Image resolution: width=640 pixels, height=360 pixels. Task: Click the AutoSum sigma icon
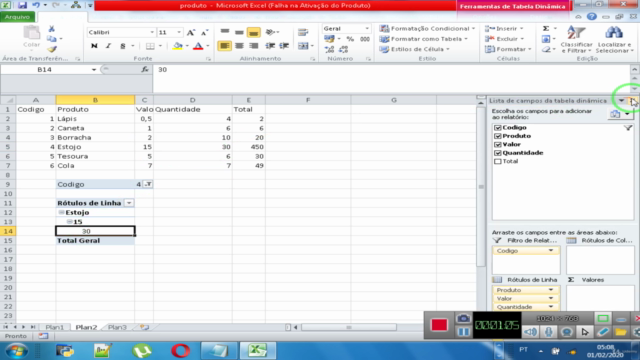546,29
